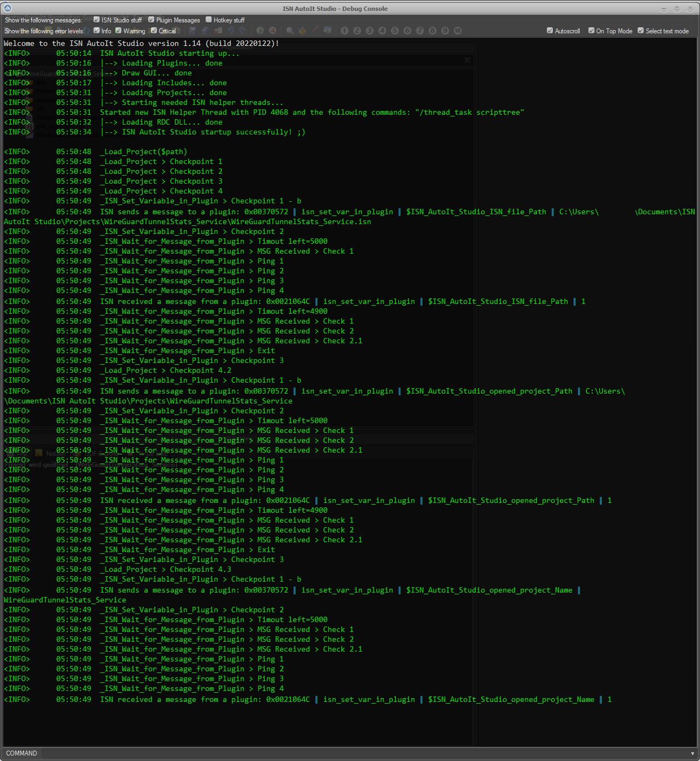Viewport: 700px width, 761px height.
Task: Click the 'ISN AutoIt Studio - Debug Console' title
Action: coord(335,9)
